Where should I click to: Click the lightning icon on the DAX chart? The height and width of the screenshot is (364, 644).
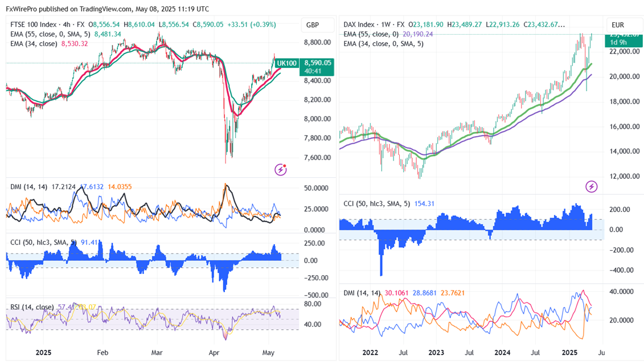(592, 186)
